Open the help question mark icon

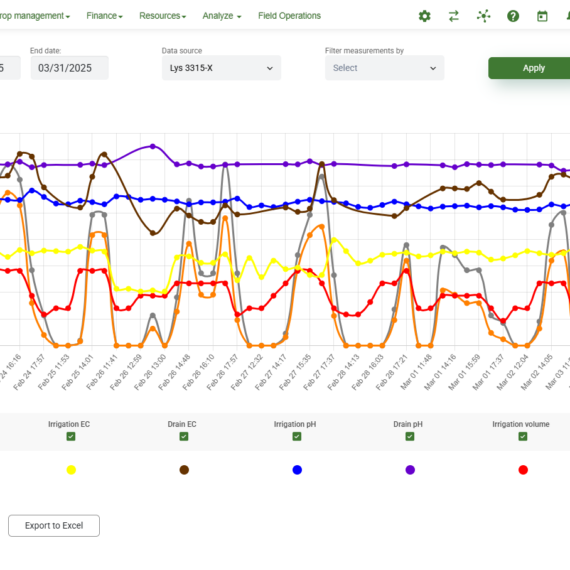click(x=513, y=16)
